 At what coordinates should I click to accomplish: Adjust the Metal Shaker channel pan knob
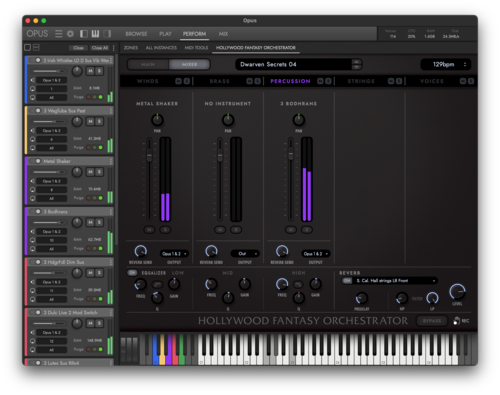[157, 120]
